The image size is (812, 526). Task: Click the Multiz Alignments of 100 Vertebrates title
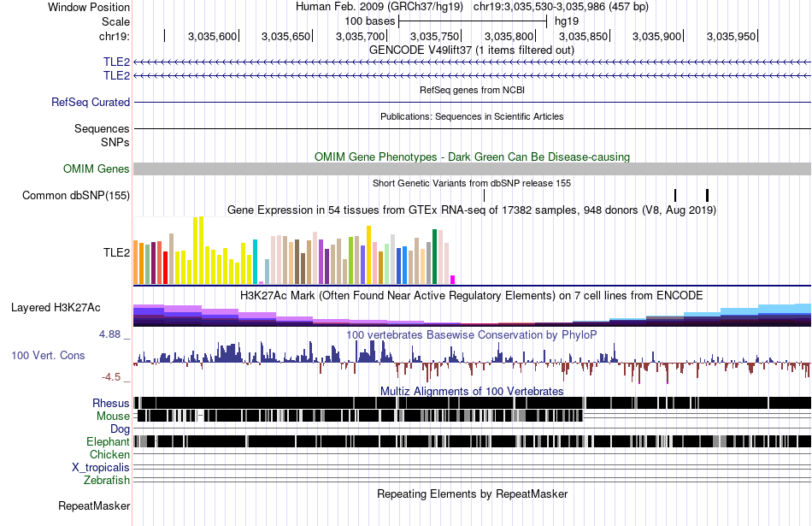click(x=472, y=391)
